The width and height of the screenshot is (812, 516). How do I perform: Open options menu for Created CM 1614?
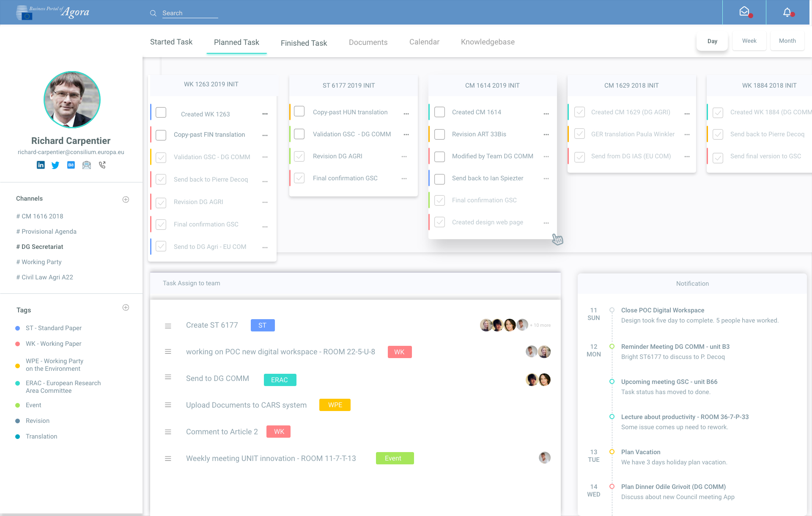[x=546, y=114]
